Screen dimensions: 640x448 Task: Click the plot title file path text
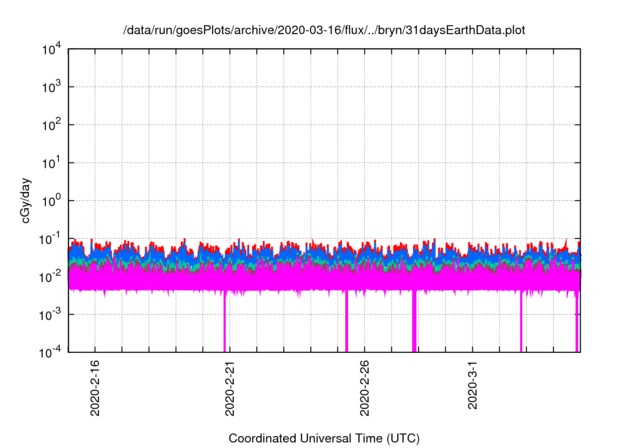[x=324, y=30]
